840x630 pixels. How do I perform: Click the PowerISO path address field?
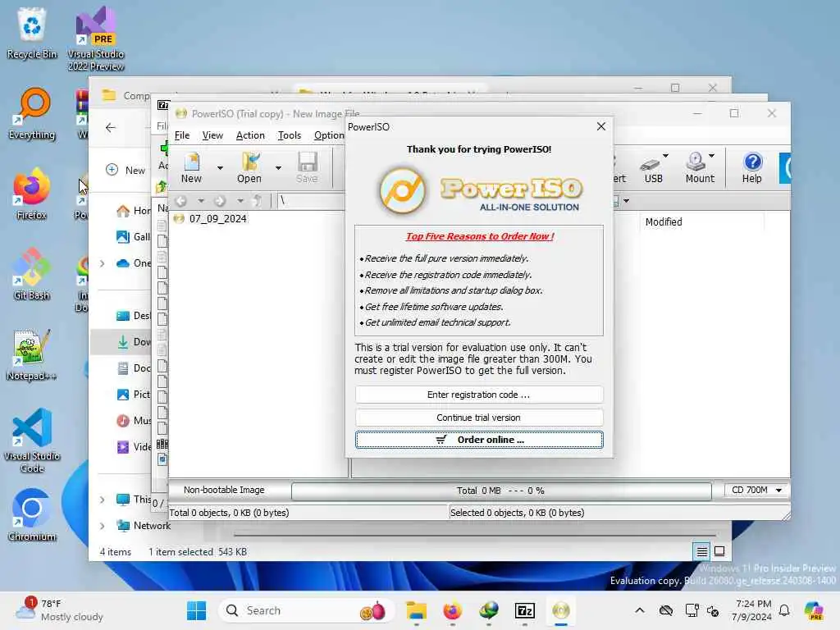[x=311, y=201]
